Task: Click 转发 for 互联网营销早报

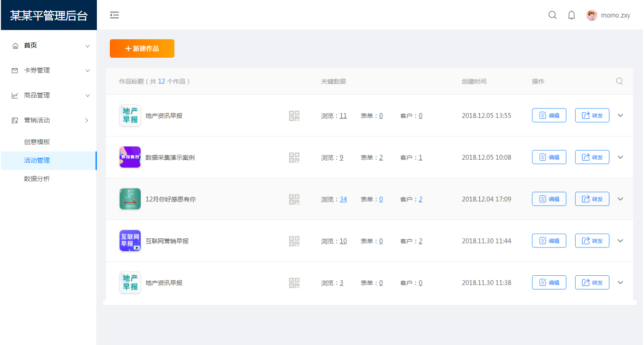Action: [x=592, y=241]
